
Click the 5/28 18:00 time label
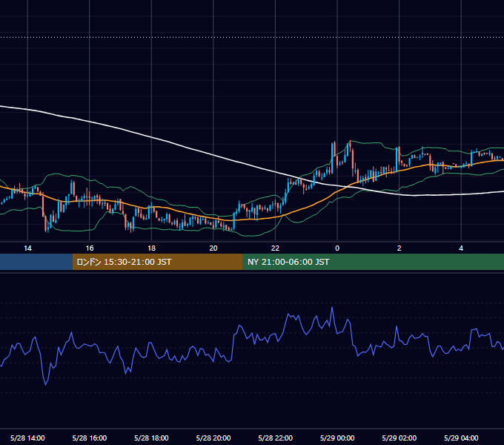point(151,438)
